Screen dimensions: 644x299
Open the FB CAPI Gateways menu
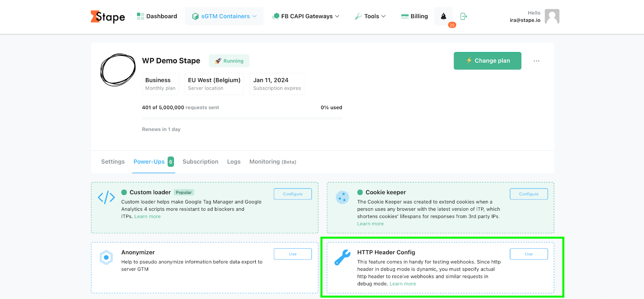(x=306, y=16)
